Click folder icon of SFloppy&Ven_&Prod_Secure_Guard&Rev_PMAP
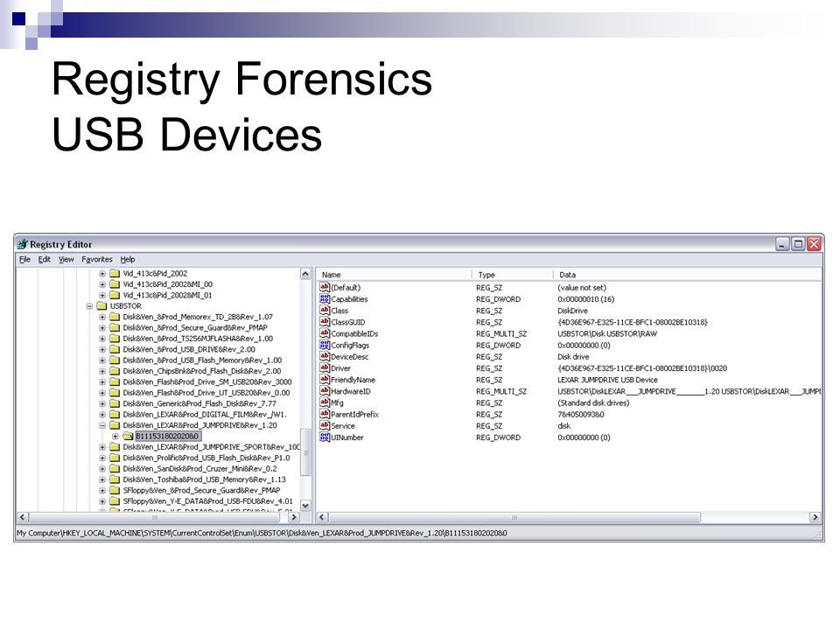Image resolution: width=840 pixels, height=630 pixels. pos(115,490)
